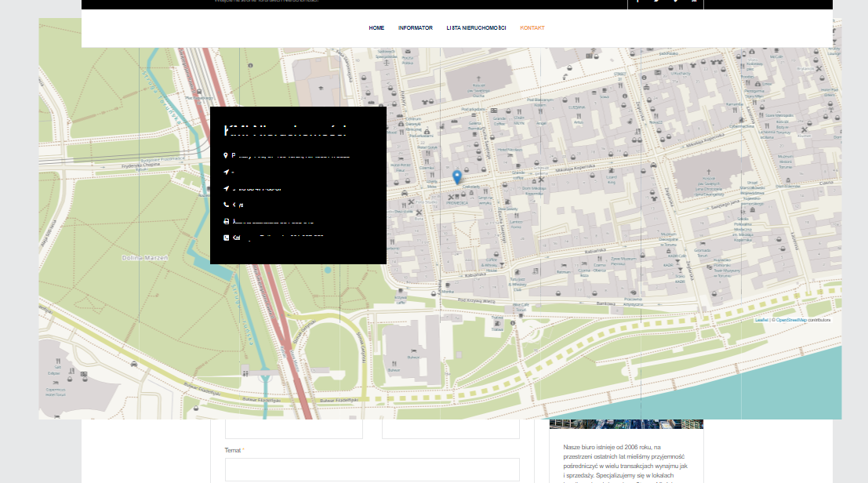
Task: Click the contact card title heading
Action: (x=285, y=132)
